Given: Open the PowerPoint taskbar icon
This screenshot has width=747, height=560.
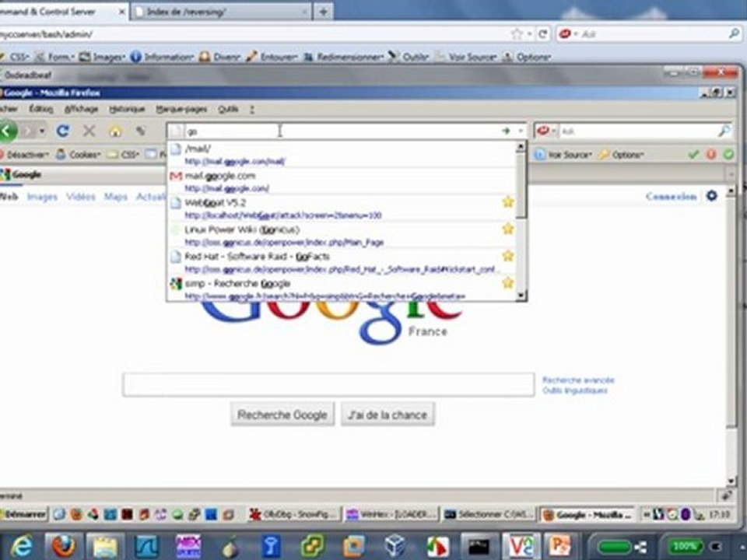Looking at the screenshot, I should point(561,546).
